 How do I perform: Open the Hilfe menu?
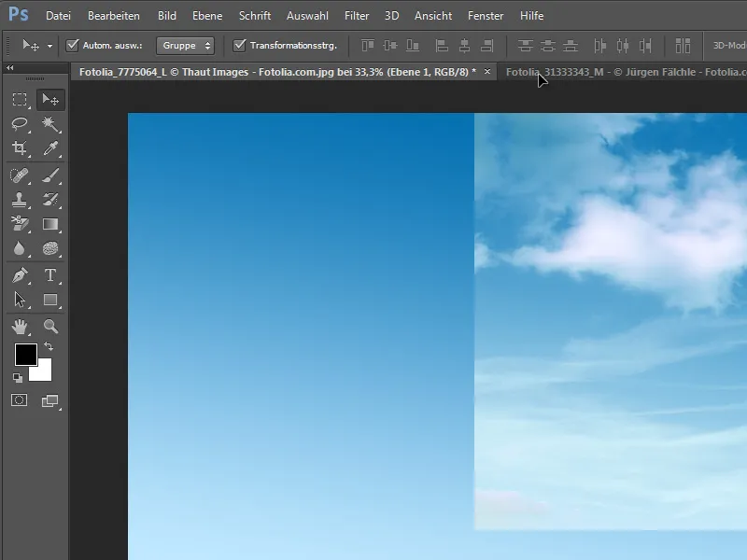[531, 16]
